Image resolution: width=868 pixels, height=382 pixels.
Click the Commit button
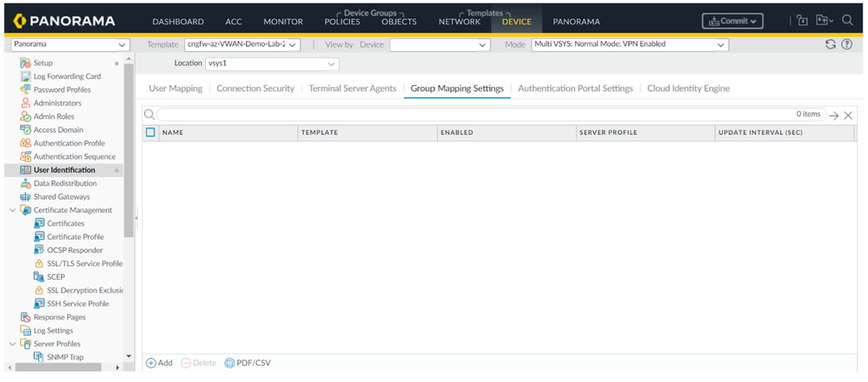[732, 21]
